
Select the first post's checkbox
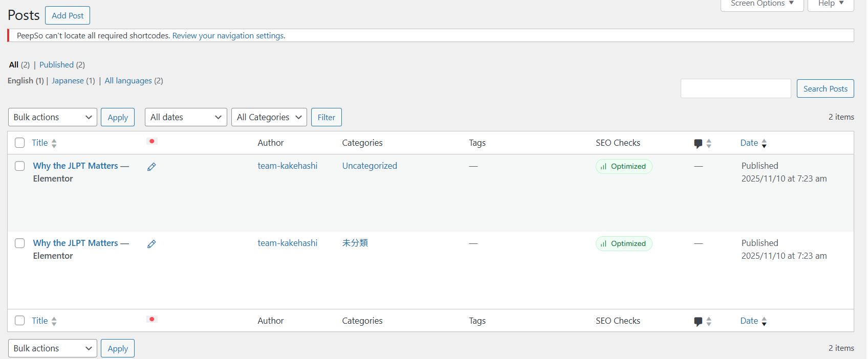click(20, 166)
